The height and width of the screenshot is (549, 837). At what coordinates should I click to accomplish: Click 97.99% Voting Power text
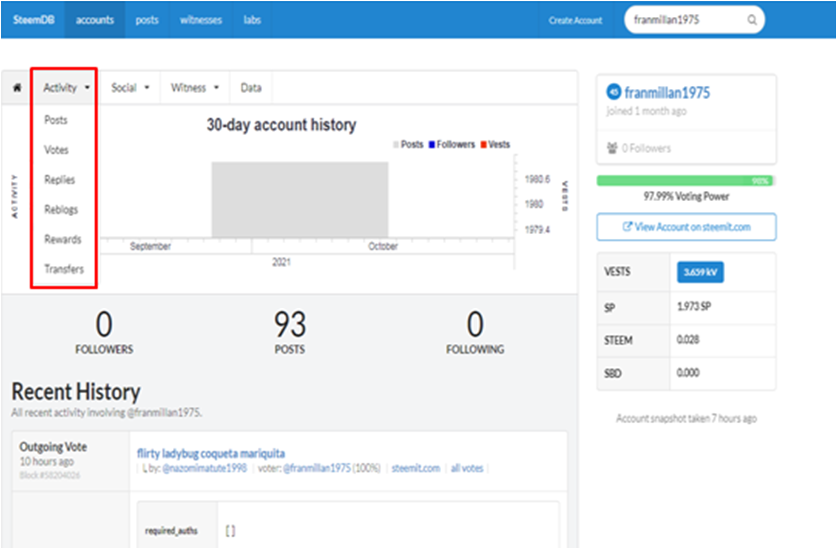tap(686, 197)
